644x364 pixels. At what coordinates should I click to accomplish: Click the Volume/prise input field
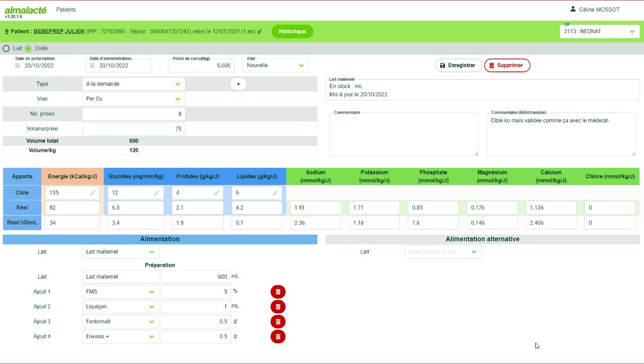pyautogui.click(x=134, y=129)
